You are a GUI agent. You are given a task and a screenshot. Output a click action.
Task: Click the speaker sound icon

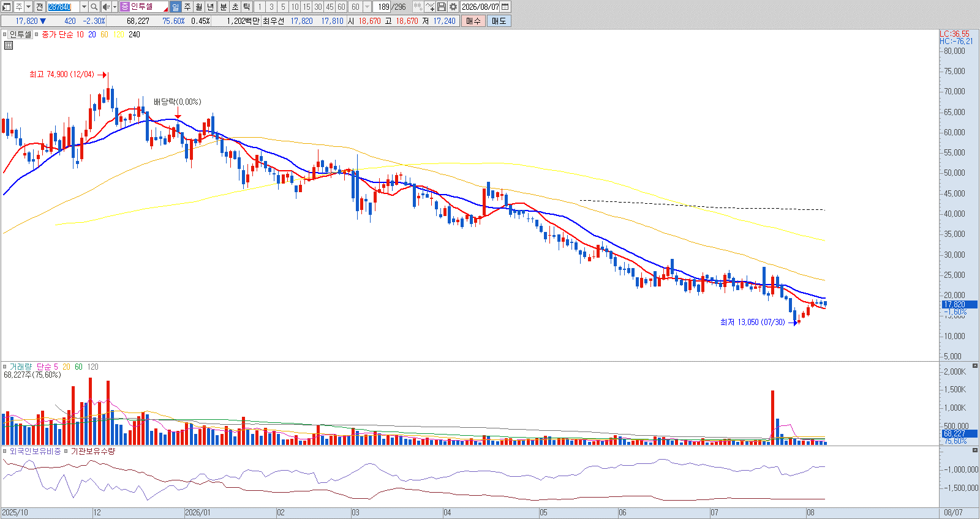click(x=105, y=7)
